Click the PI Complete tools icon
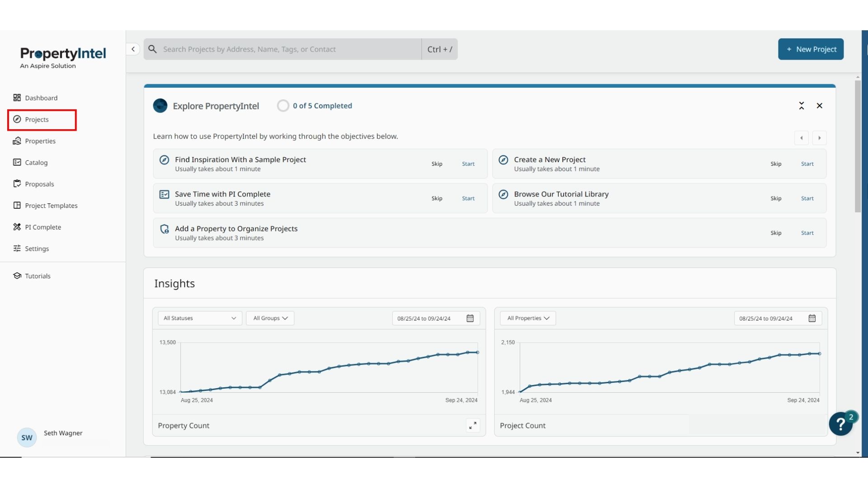Screen dimensions: 868x488 [x=17, y=227]
